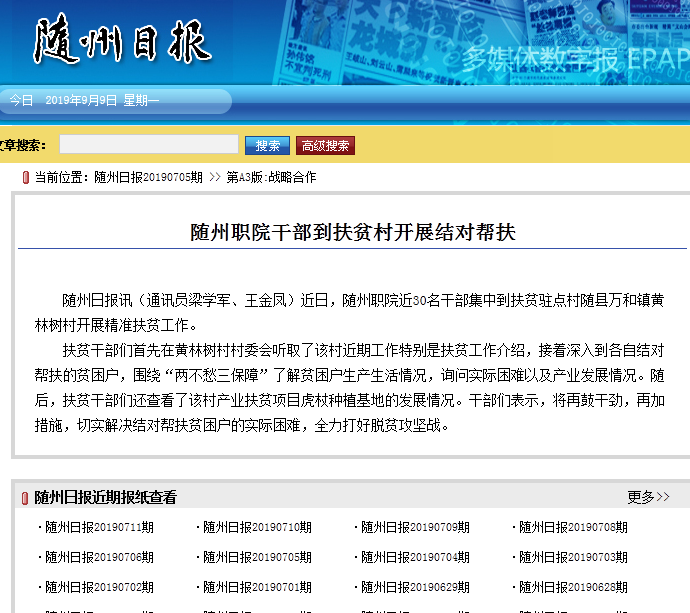Open the 随州日报20190711期 issue
The width and height of the screenshot is (690, 613).
98,527
